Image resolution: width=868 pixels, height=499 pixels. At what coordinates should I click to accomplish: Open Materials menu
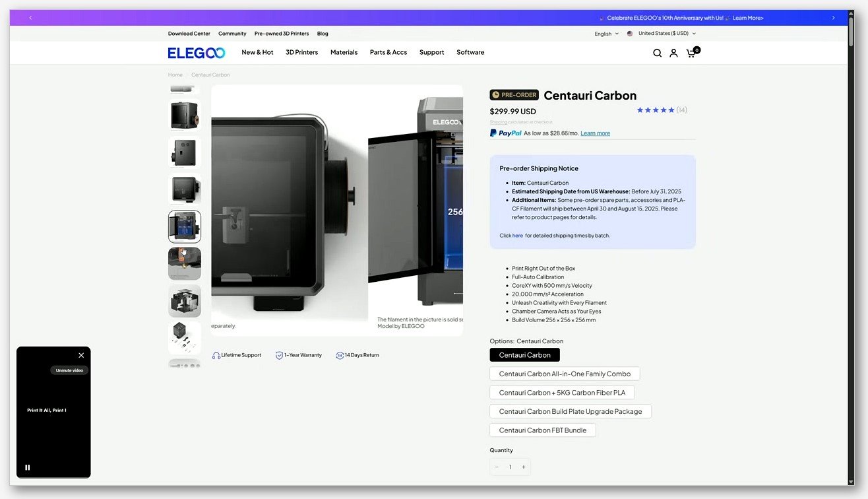[344, 53]
